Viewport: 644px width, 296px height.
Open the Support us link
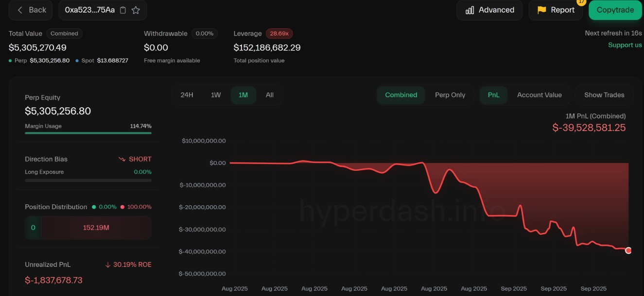(x=625, y=45)
